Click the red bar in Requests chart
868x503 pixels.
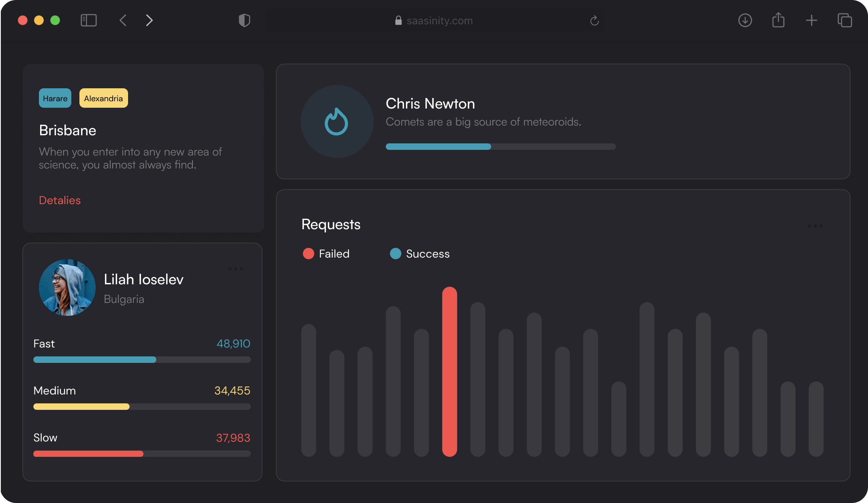[449, 371]
